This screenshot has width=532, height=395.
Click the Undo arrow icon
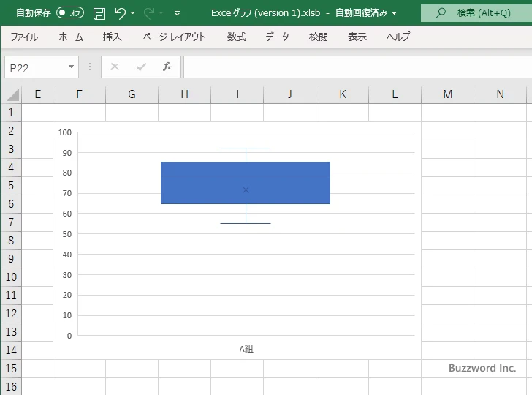tap(120, 13)
